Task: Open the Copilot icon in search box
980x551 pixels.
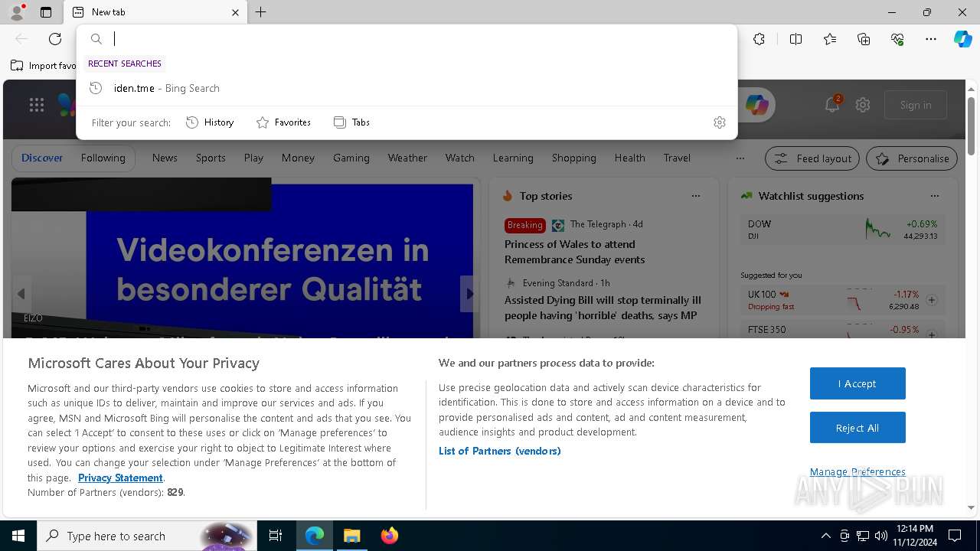Action: tap(756, 105)
